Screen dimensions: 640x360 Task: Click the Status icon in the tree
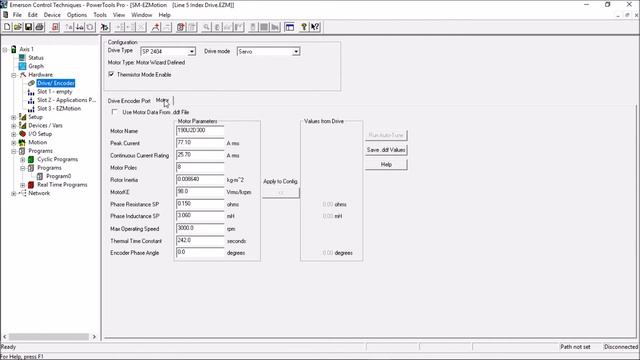tap(22, 58)
